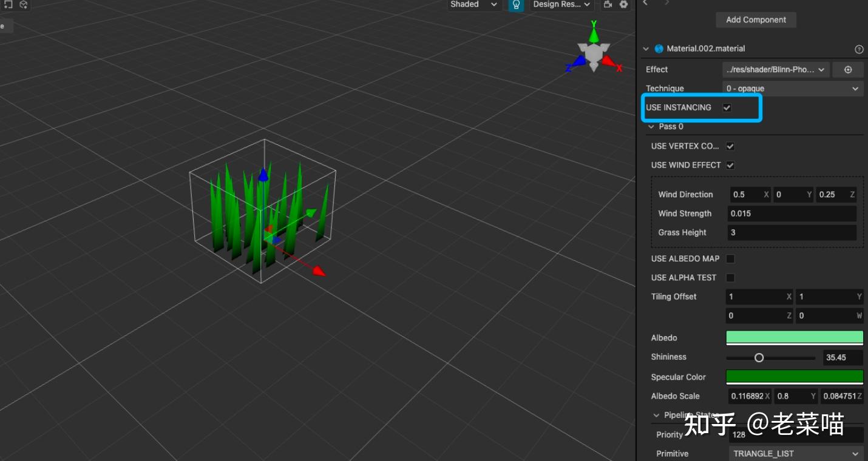Open scene view settings gear
This screenshot has height=461, width=868.
click(623, 4)
